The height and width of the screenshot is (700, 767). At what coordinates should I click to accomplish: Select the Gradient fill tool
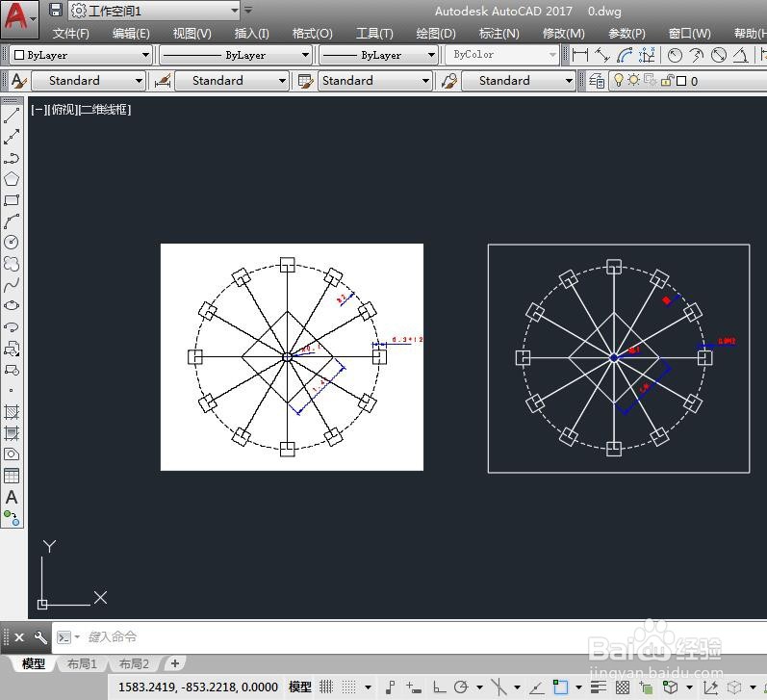pyautogui.click(x=12, y=433)
